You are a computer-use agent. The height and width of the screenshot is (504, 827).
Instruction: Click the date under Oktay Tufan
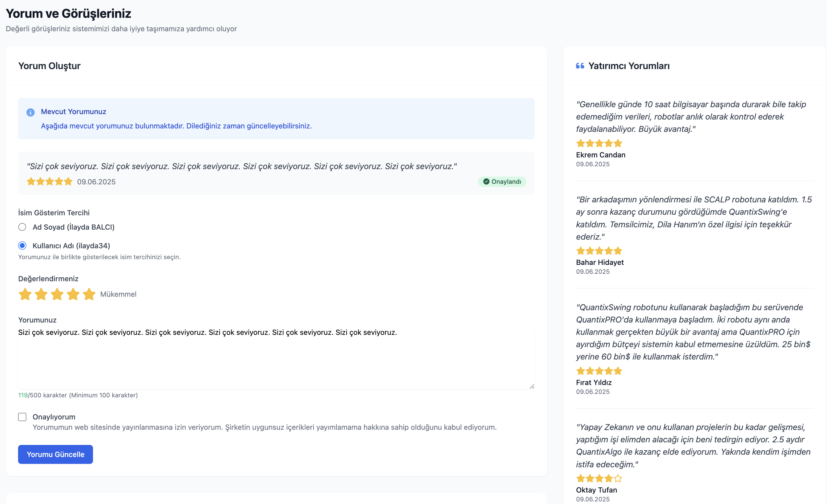(x=593, y=499)
